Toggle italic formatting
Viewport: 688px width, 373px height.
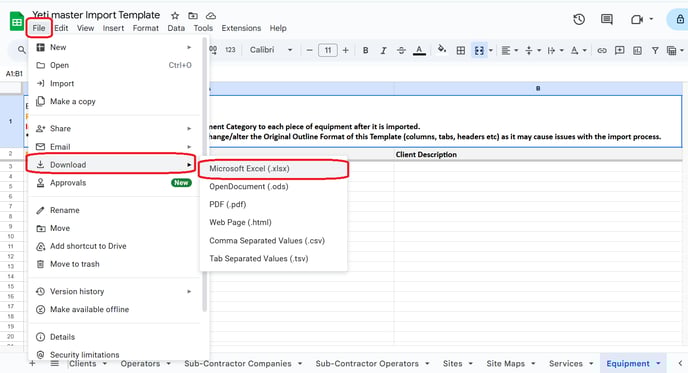383,50
